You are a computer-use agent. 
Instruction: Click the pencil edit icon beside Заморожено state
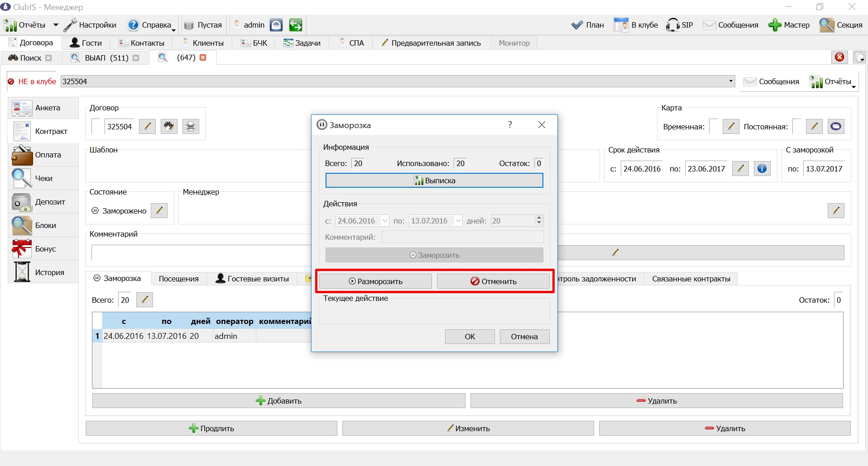(159, 210)
